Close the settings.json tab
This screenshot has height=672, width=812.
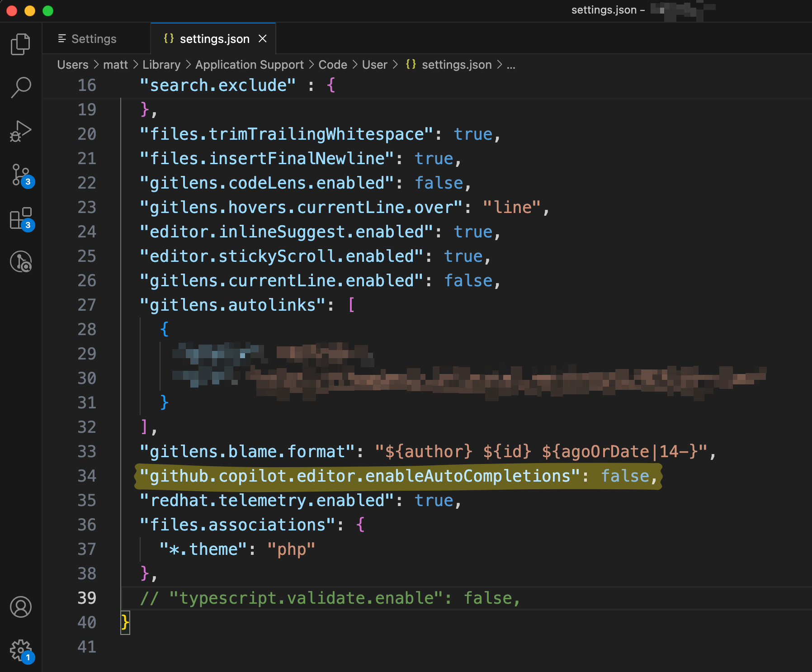coord(262,39)
